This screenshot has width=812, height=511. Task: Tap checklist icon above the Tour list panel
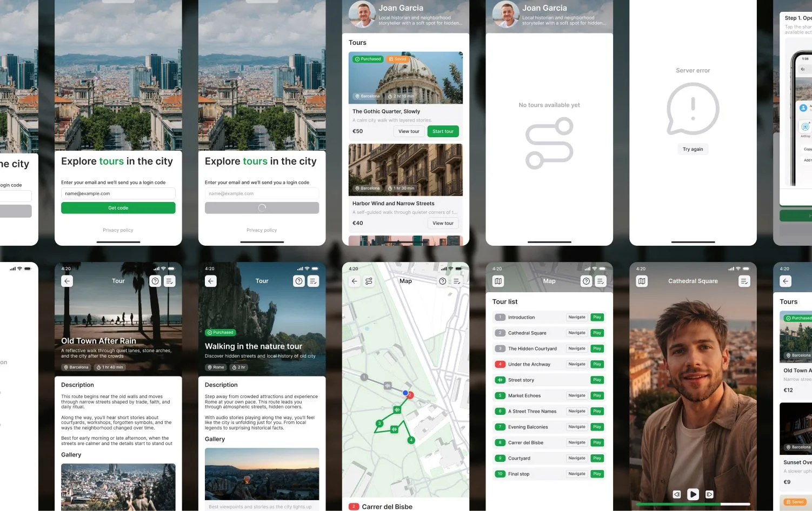pos(601,281)
